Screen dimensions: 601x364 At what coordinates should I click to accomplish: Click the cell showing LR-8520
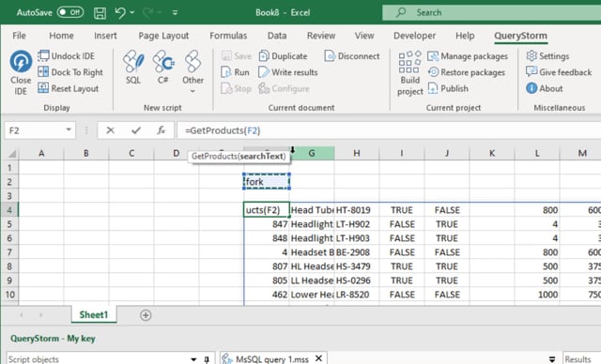click(357, 295)
